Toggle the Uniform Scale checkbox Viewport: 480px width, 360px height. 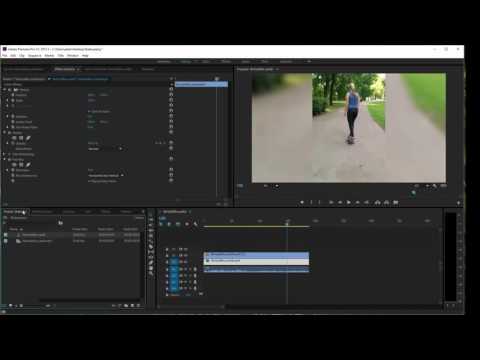tap(89, 111)
